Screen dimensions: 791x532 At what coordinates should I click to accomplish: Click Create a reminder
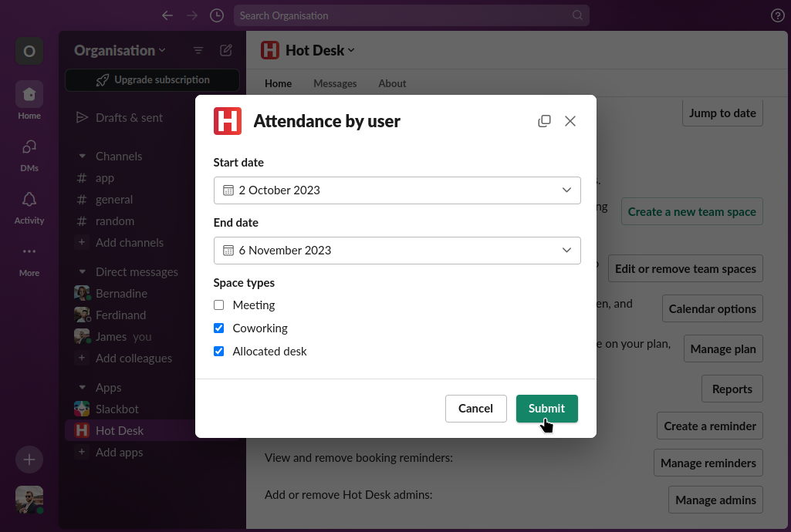710,426
